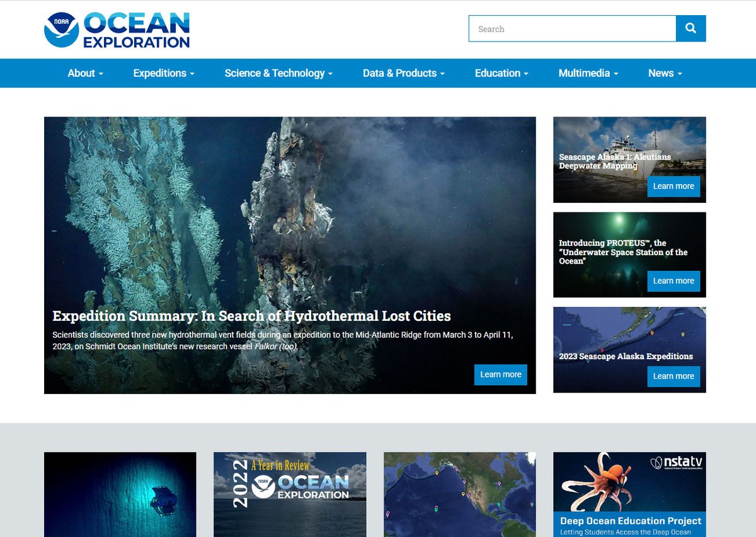The image size is (756, 537).
Task: Click Learn more on Seascape Alaska 1 card
Action: (x=673, y=187)
